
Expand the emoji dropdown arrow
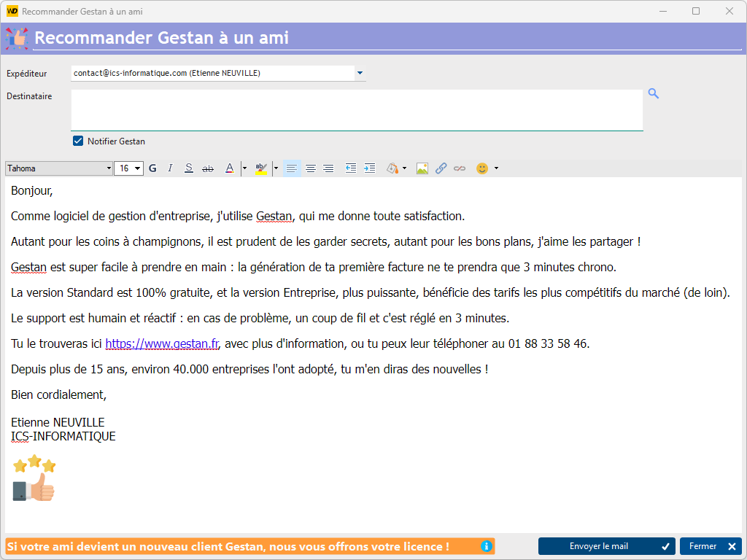[x=496, y=168]
